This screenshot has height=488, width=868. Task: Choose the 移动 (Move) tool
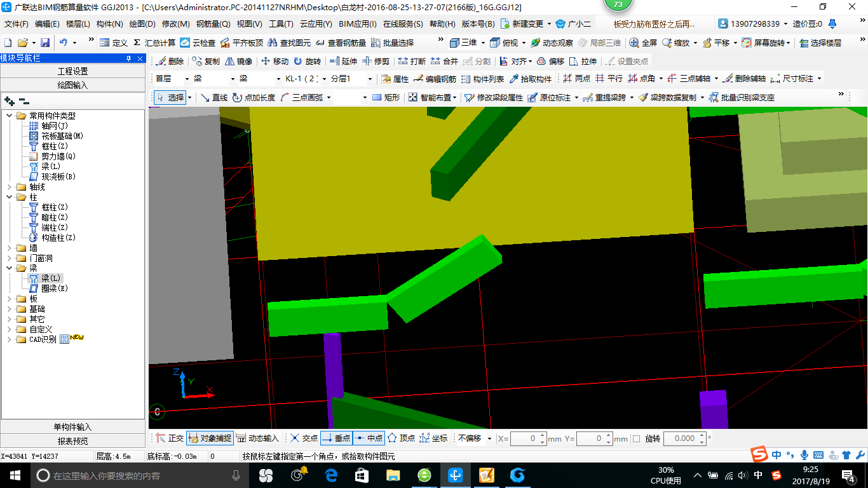click(x=275, y=62)
